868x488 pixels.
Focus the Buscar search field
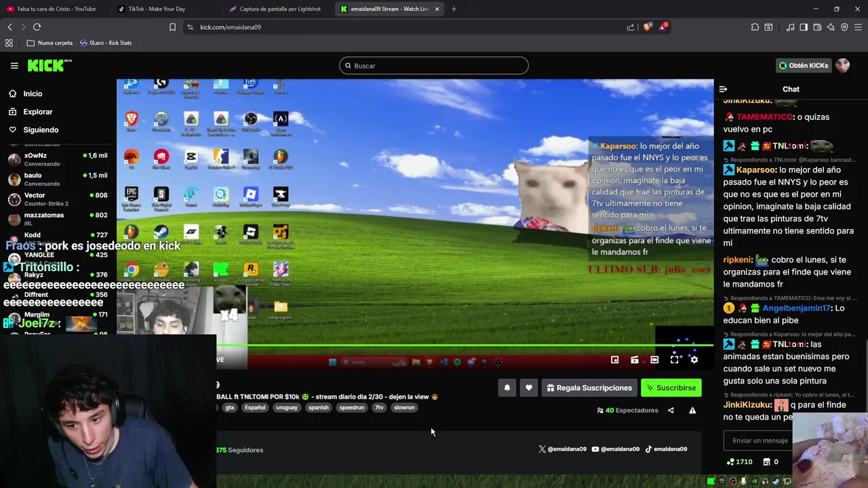[x=434, y=66]
